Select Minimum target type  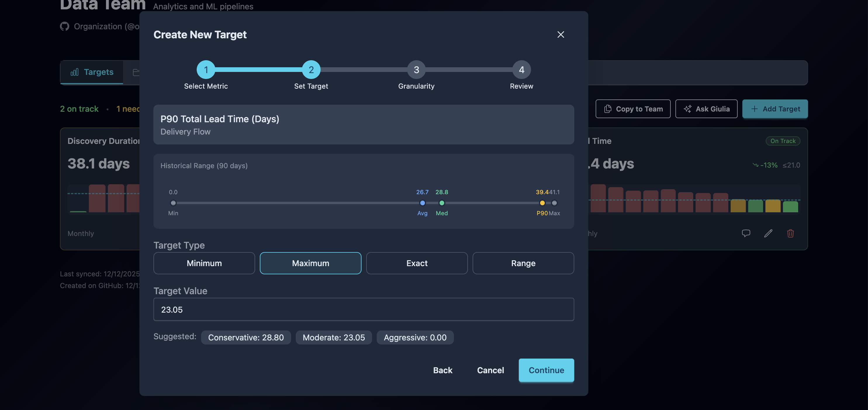(204, 263)
